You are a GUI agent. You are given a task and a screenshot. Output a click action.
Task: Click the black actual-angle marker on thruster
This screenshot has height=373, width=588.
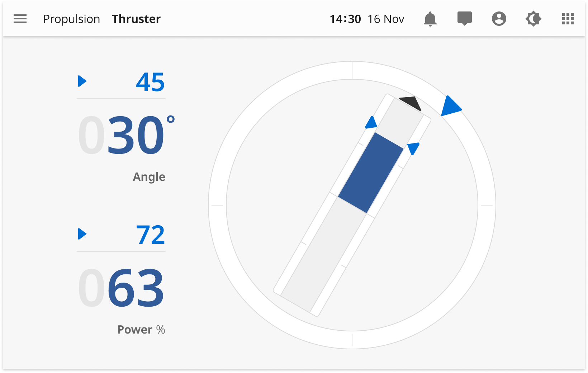(411, 103)
